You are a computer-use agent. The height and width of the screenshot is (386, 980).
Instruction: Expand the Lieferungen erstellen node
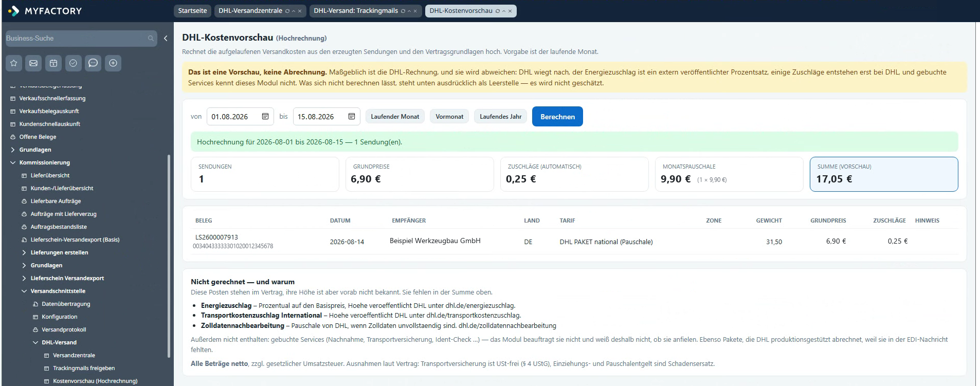point(24,252)
